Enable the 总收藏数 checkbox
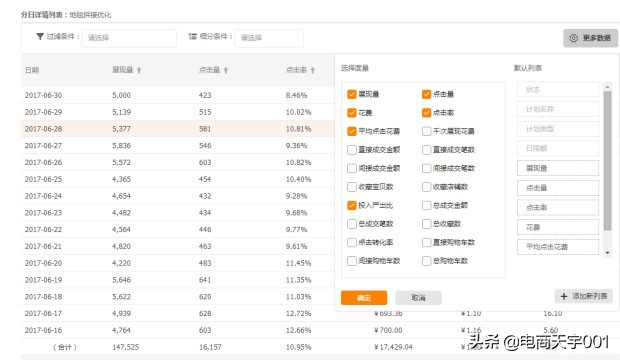Image resolution: width=620 pixels, height=360 pixels. tap(426, 224)
